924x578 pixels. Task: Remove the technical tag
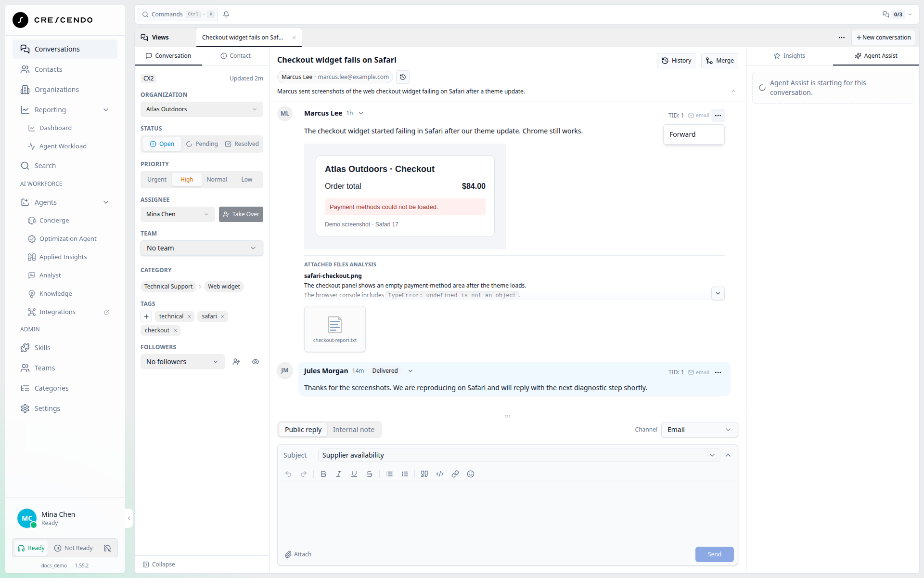[x=189, y=316]
